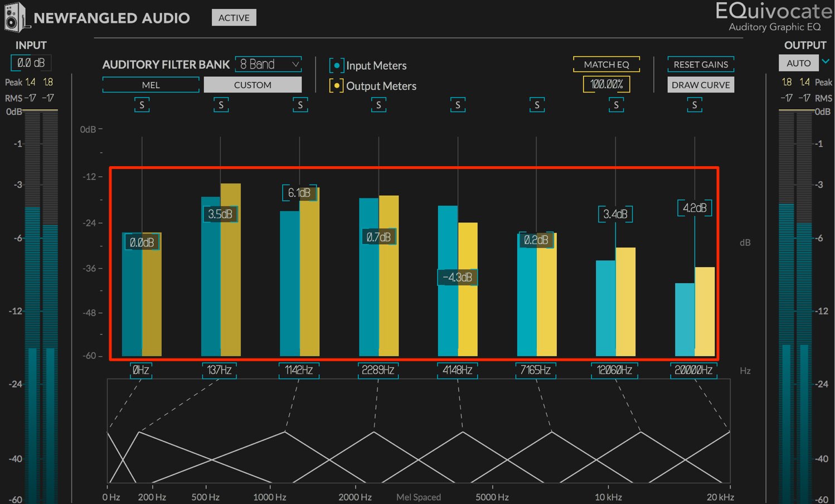The width and height of the screenshot is (835, 504).
Task: Click the input gain 0.0 dB field
Action: pos(31,63)
